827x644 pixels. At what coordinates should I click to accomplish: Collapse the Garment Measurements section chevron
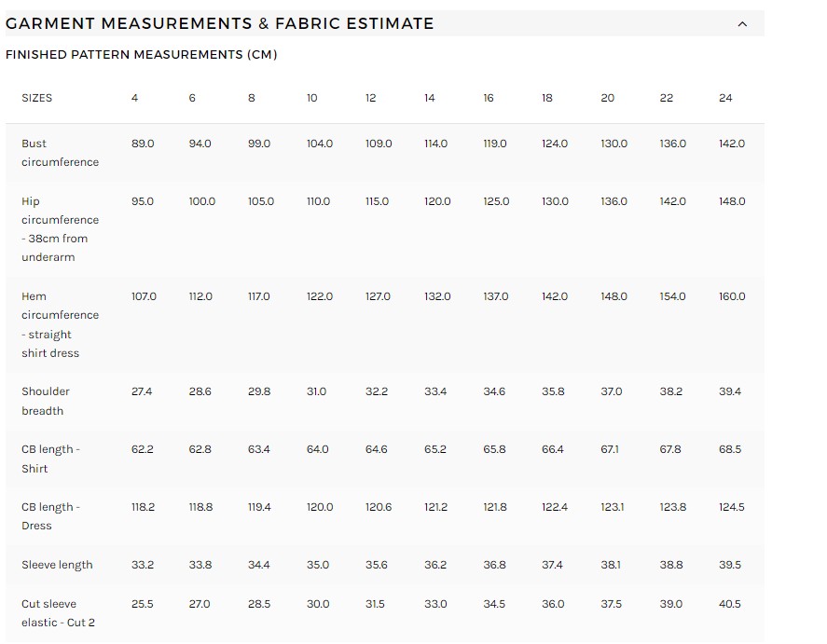742,24
